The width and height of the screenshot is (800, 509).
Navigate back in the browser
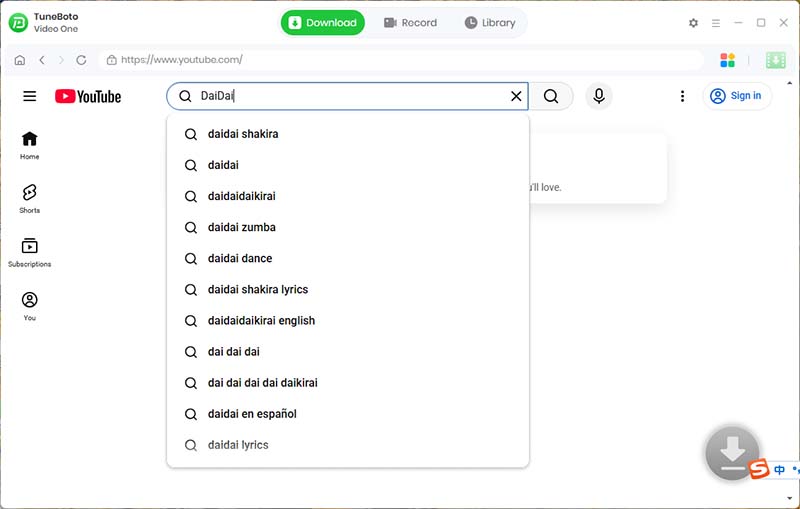coord(42,60)
